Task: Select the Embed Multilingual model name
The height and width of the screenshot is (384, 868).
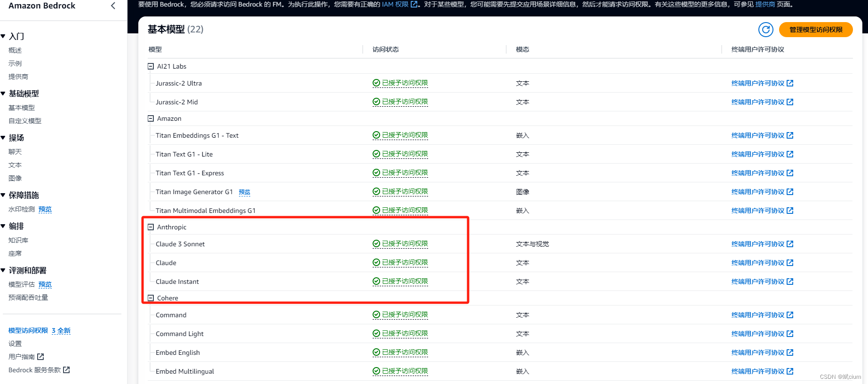Action: [185, 371]
